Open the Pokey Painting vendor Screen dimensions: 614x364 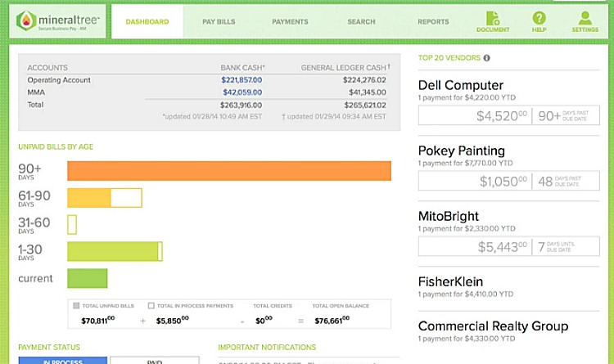pyautogui.click(x=461, y=151)
